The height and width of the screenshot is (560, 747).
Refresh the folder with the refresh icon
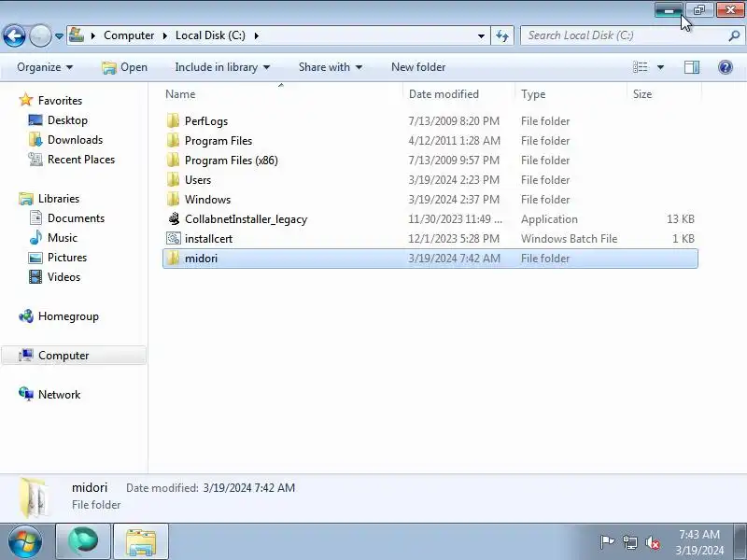[502, 35]
